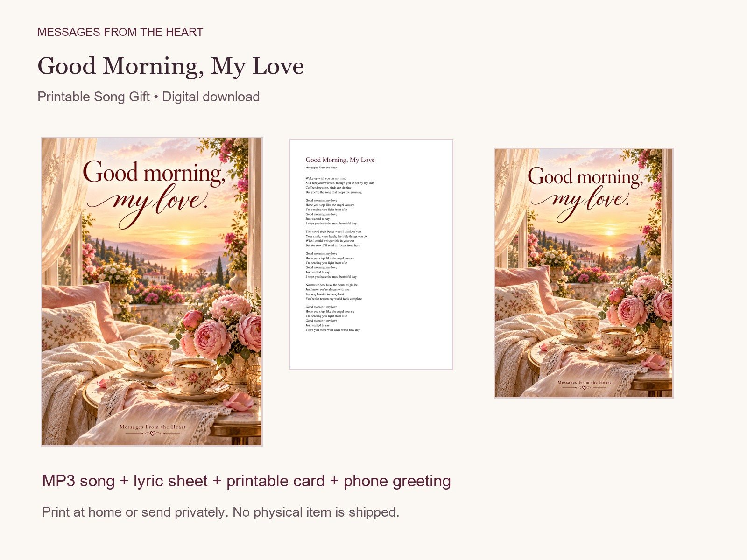
Task: Click the 'Good Morning, My Love' page title
Action: (x=171, y=66)
